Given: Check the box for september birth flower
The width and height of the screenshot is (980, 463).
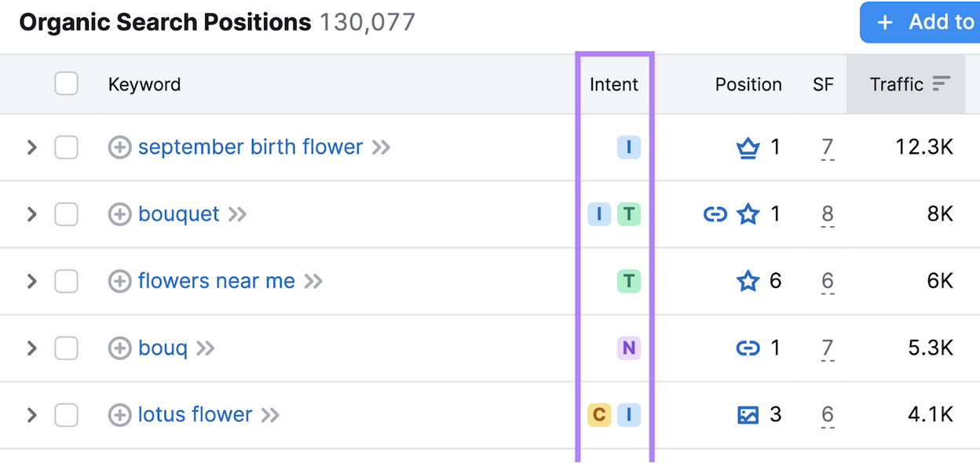Looking at the screenshot, I should (66, 148).
